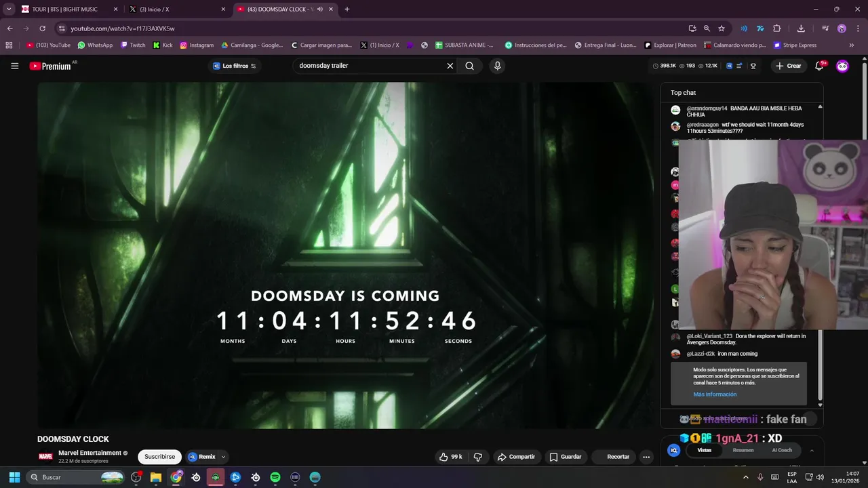Image resolution: width=868 pixels, height=488 pixels.
Task: Open Chrome downloads icon
Action: pyautogui.click(x=801, y=28)
